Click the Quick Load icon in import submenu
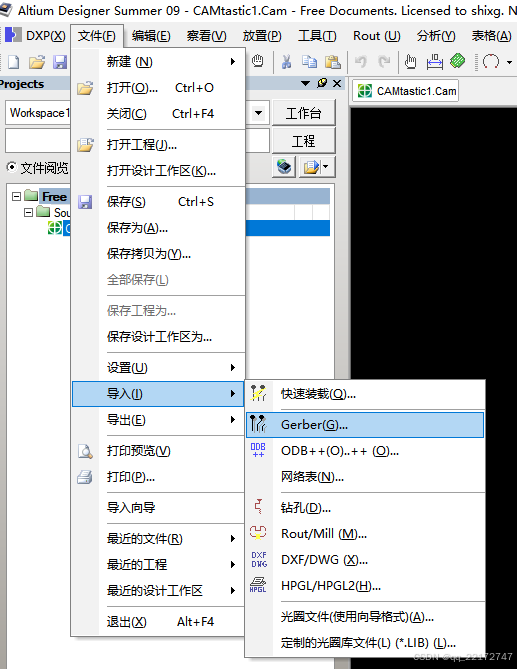 (x=258, y=393)
